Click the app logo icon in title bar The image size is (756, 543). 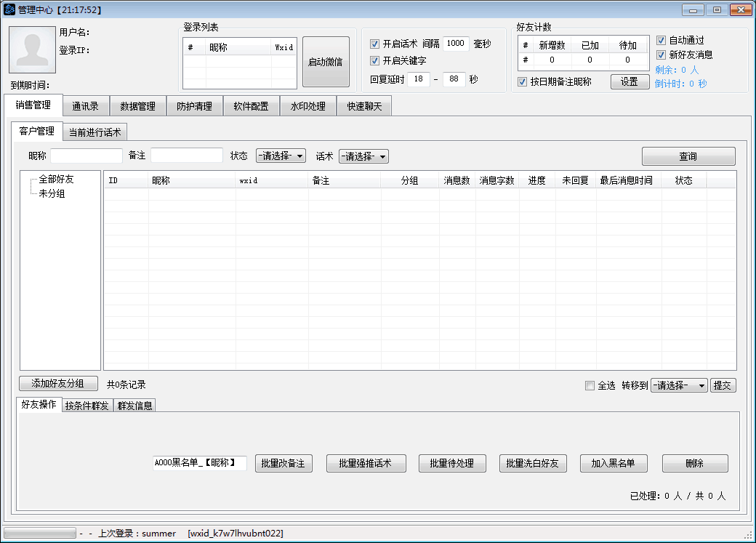9,9
